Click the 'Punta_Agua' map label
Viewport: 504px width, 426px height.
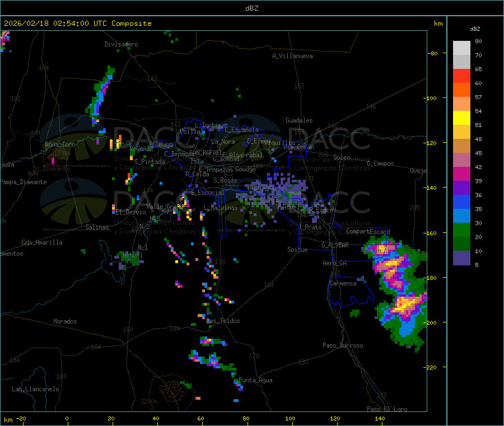255,380
